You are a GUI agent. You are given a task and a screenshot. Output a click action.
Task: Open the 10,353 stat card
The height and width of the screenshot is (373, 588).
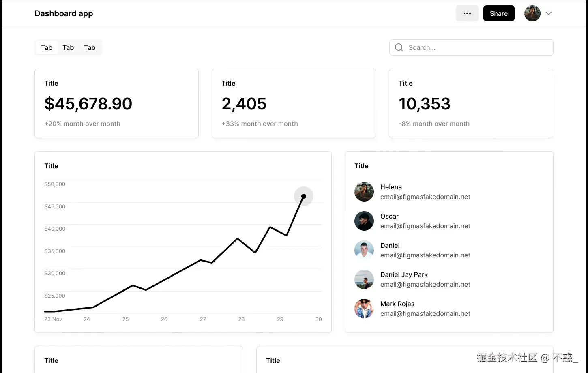471,103
